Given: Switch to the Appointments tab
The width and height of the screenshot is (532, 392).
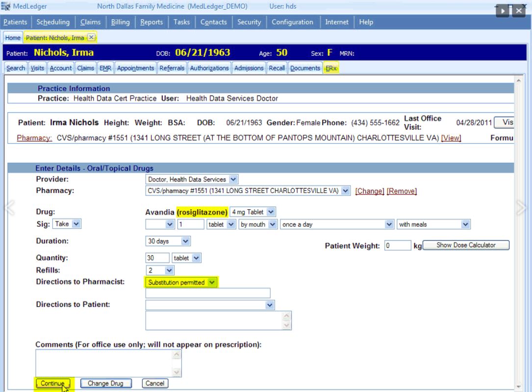Looking at the screenshot, I should (x=135, y=68).
